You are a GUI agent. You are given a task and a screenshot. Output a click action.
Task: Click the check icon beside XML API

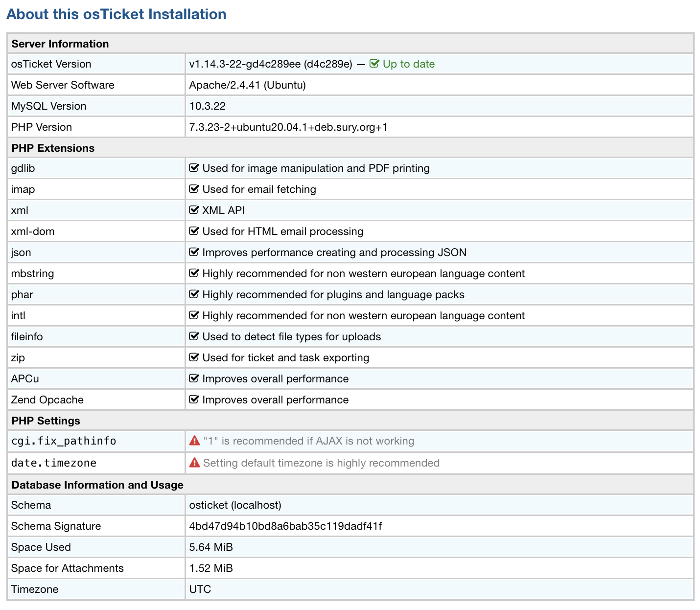click(x=194, y=210)
